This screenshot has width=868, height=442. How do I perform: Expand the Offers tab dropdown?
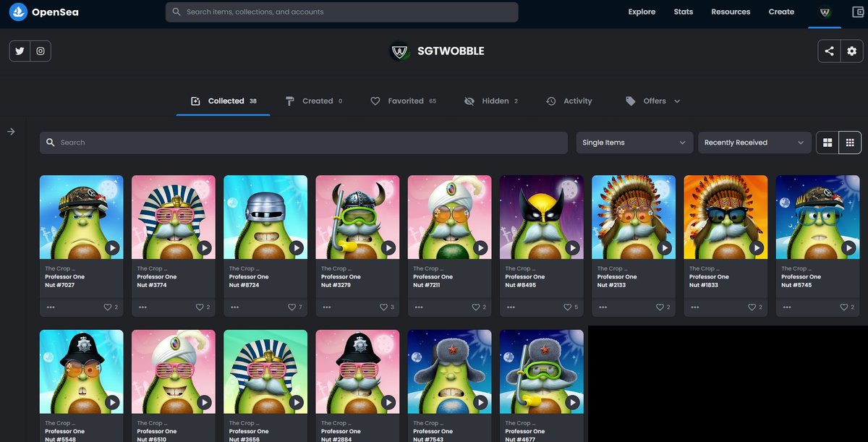pos(677,101)
